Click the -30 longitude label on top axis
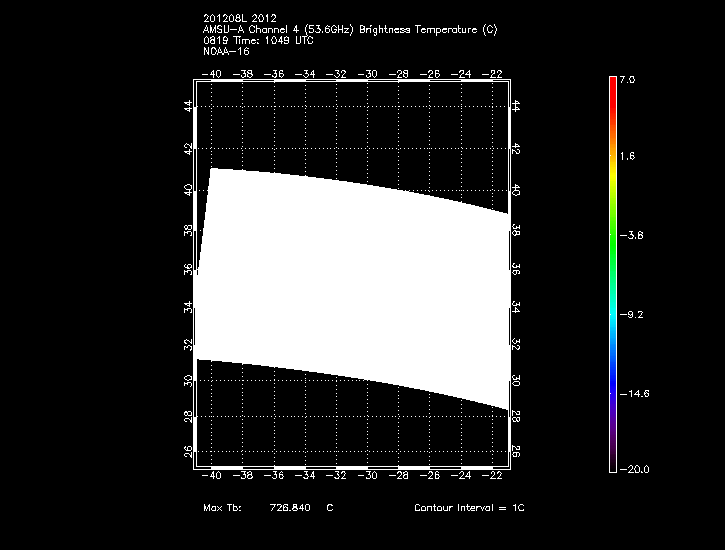 pyautogui.click(x=369, y=73)
